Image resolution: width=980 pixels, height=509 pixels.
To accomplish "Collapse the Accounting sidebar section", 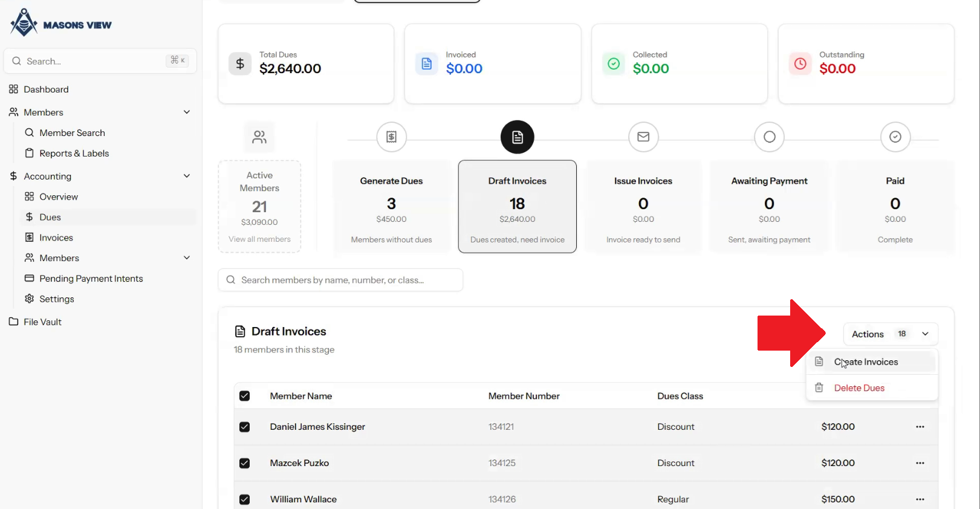I will (187, 176).
